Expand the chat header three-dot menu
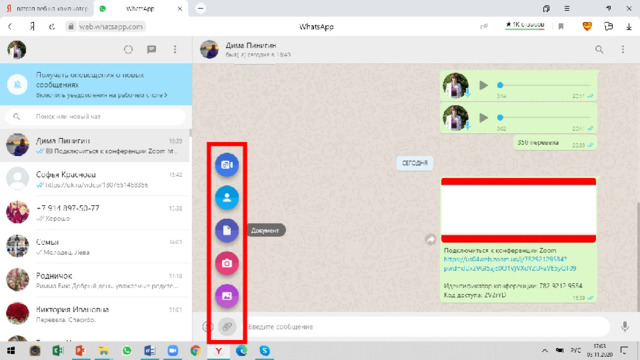Screen dimensions: 640x360 622,49
